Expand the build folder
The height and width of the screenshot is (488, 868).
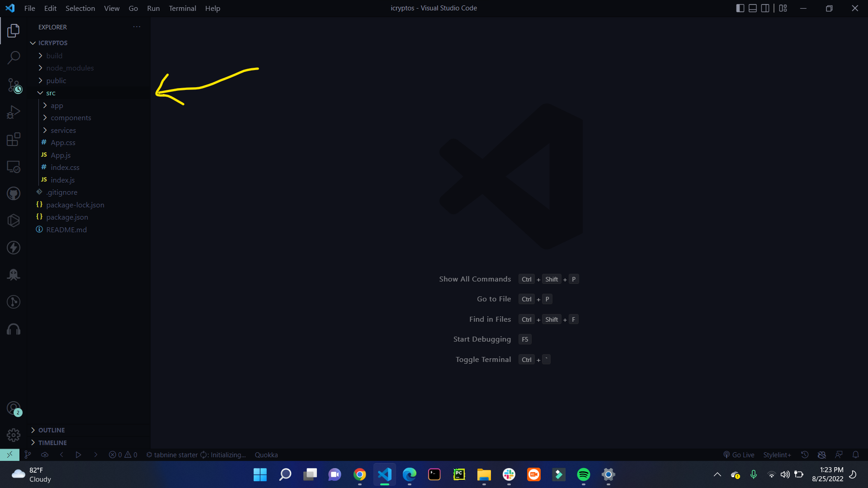click(54, 56)
